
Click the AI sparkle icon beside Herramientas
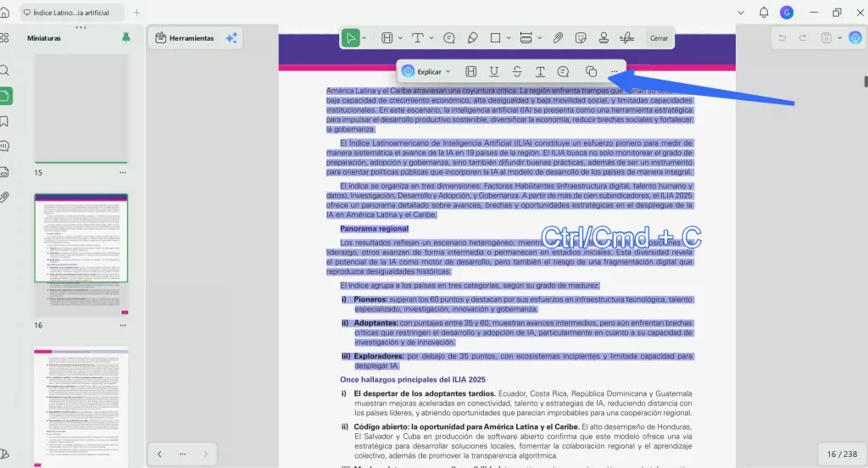tap(231, 37)
